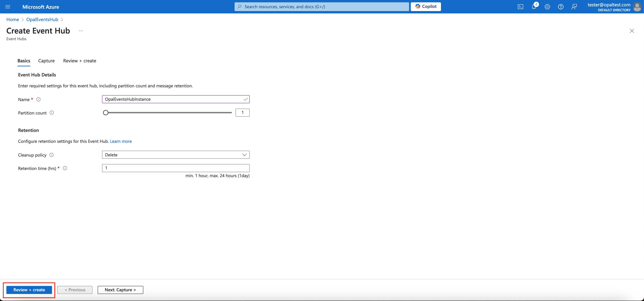Open portal settings gear
Viewport: 644px width, 301px height.
(x=547, y=7)
